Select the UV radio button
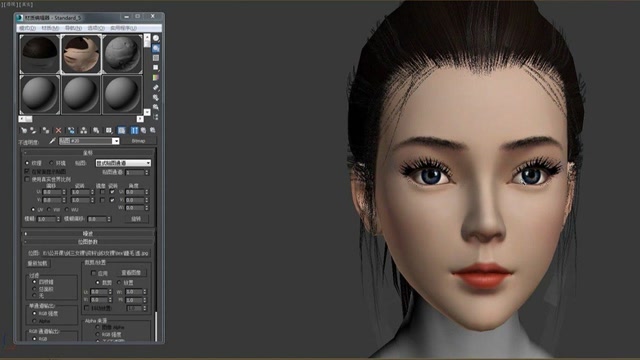 coord(33,209)
